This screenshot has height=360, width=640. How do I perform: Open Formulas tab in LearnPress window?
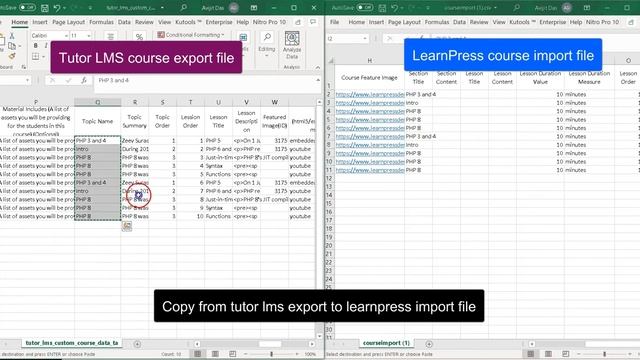pyautogui.click(x=437, y=22)
